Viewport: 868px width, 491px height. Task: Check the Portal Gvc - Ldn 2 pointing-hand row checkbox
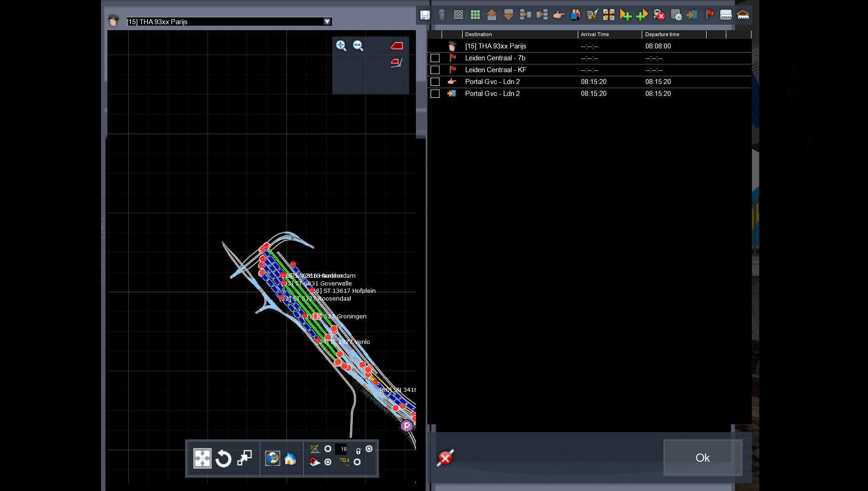435,82
